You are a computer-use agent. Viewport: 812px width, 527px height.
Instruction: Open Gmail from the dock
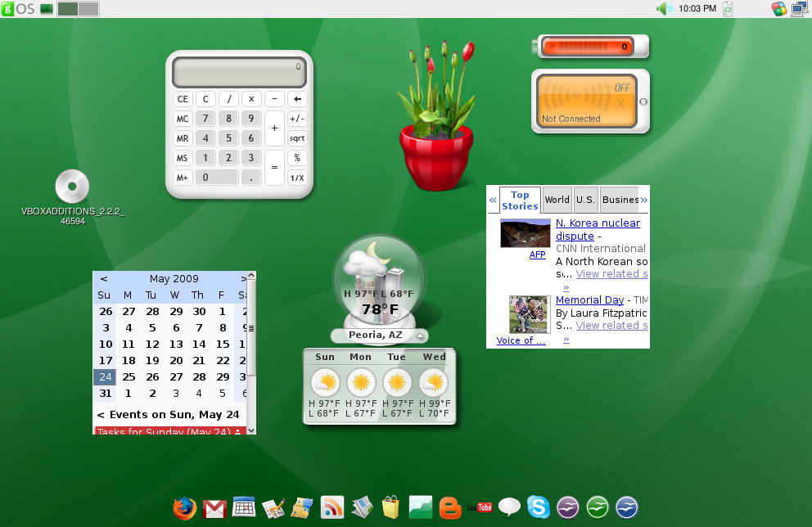click(214, 508)
